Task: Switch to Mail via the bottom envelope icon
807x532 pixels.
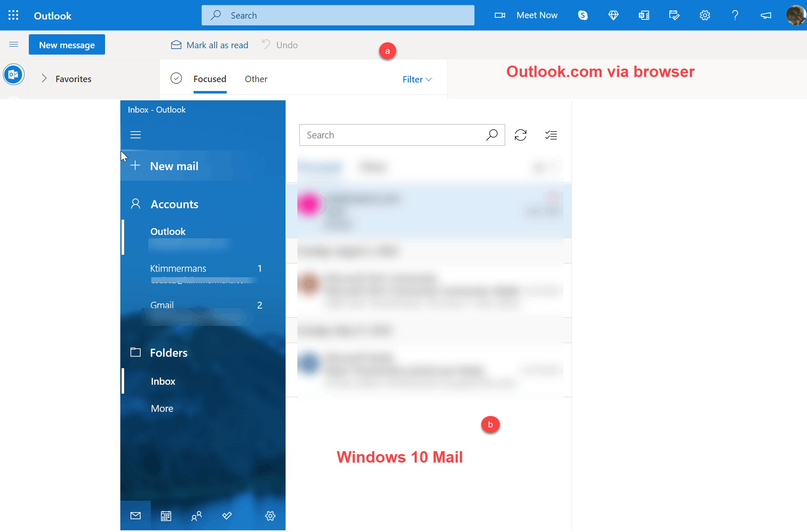Action: (136, 515)
